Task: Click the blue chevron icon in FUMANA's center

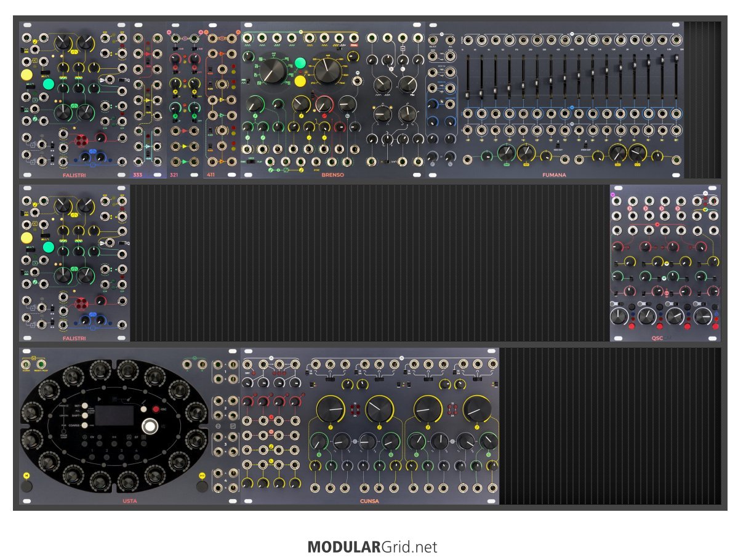Action: [x=572, y=107]
